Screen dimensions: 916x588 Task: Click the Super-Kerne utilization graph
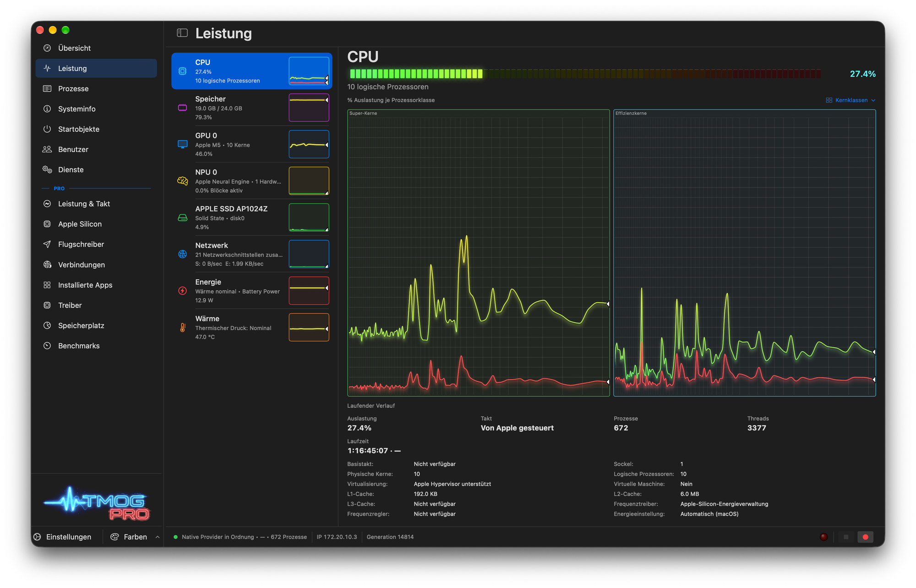click(479, 253)
